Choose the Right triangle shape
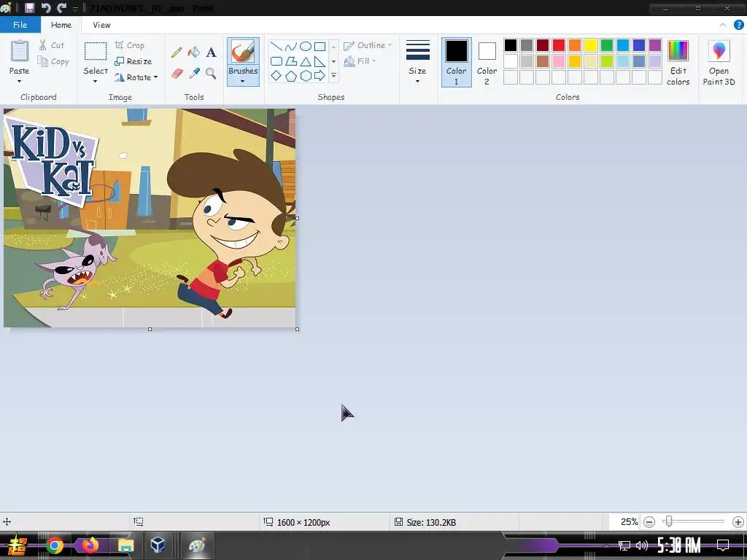The height and width of the screenshot is (560, 747). pos(320,61)
